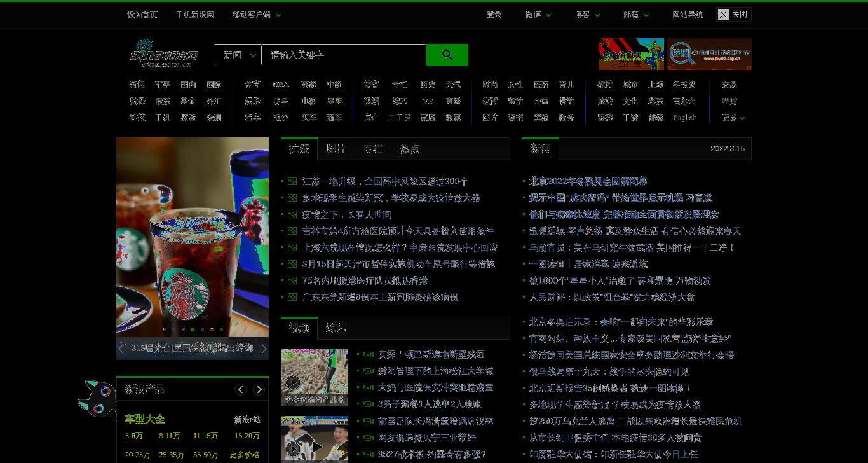The width and height of the screenshot is (868, 463).
Task: Open 网站导航 link
Action: click(x=688, y=15)
